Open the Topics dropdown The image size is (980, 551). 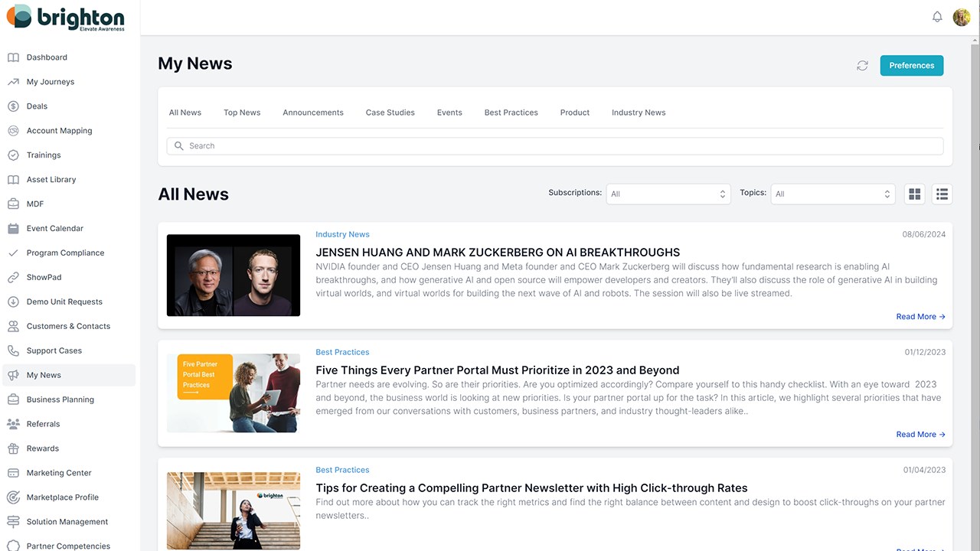(x=833, y=194)
